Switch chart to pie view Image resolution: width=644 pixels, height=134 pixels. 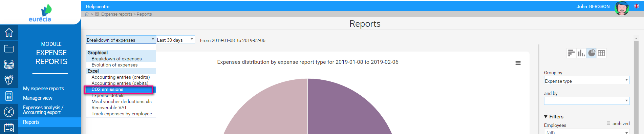[x=592, y=53]
